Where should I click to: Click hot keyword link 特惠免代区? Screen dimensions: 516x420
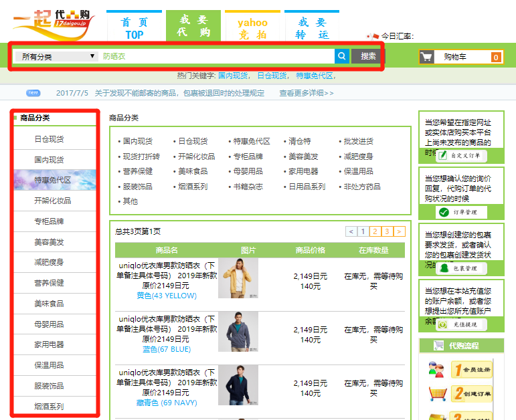pos(315,76)
